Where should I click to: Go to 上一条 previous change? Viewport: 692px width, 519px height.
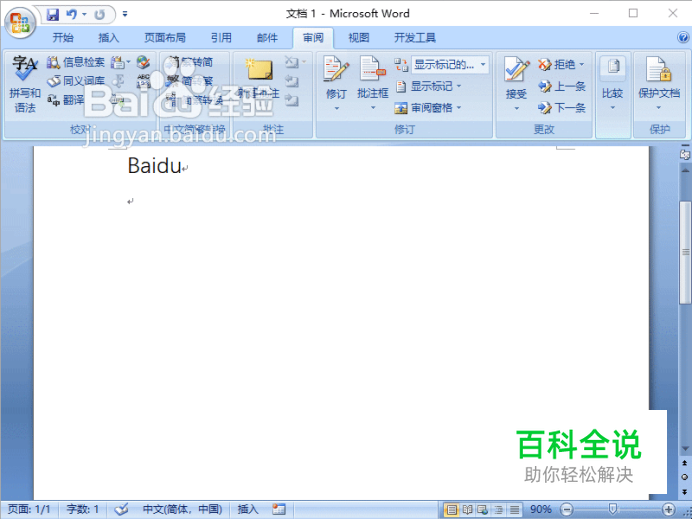(x=561, y=86)
